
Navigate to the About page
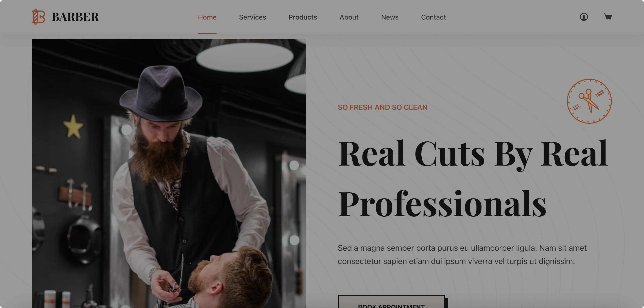tap(349, 17)
